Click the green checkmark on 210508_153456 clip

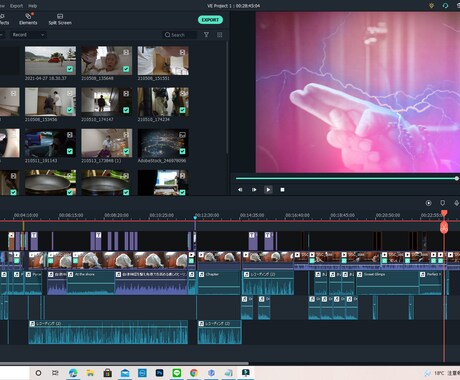(70, 110)
